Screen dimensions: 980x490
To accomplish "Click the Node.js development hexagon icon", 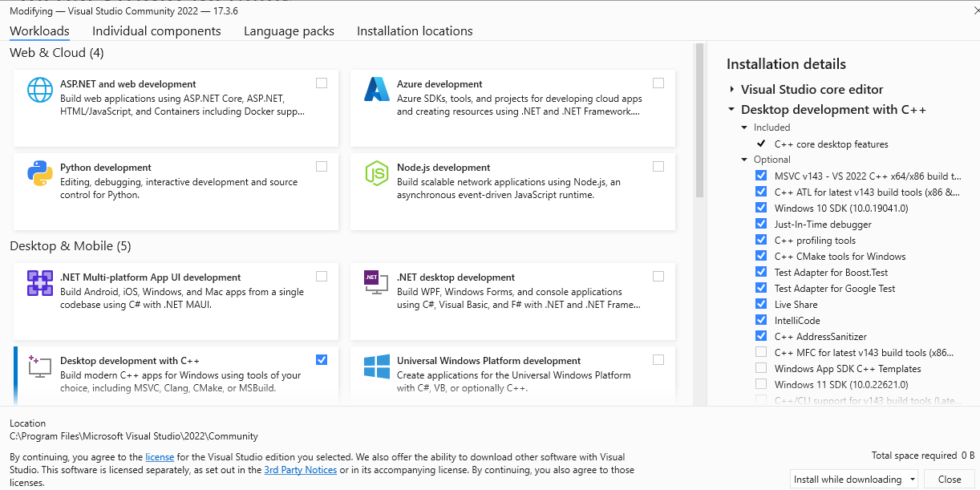I will click(377, 173).
